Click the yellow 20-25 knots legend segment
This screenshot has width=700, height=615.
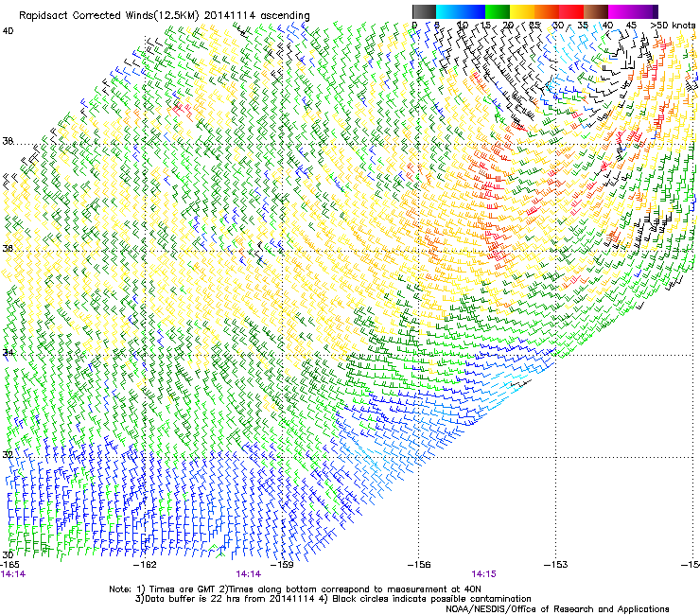(x=522, y=11)
